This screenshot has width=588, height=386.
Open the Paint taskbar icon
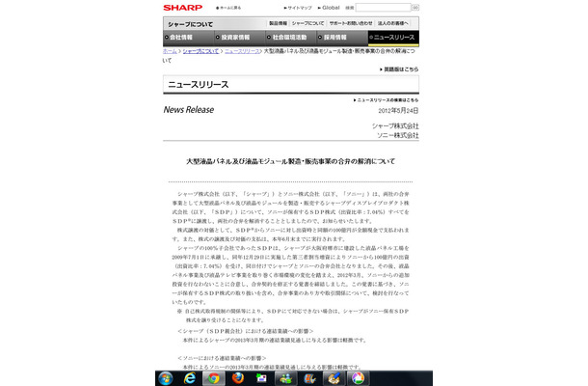click(x=334, y=378)
